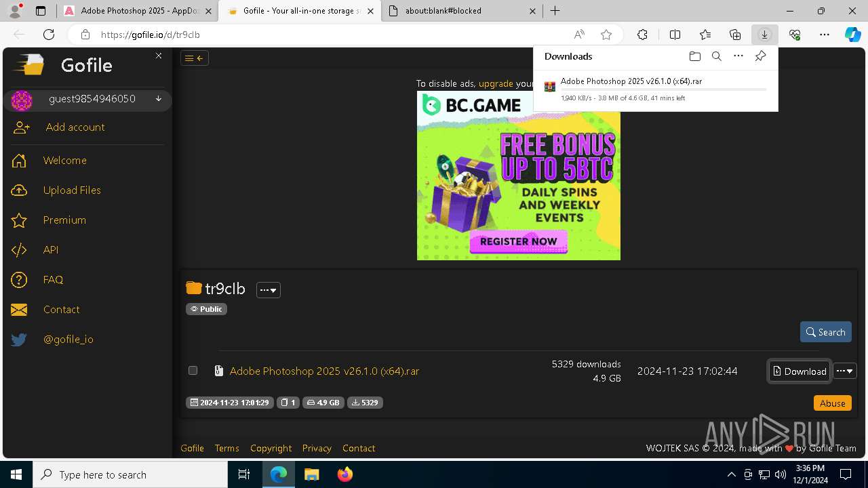The image size is (868, 488).
Task: Open the browser profile icon
Action: (15, 10)
